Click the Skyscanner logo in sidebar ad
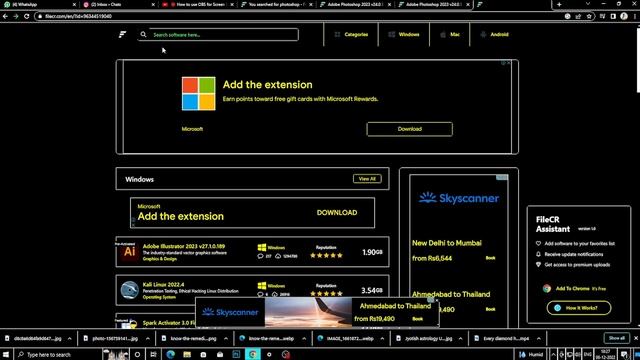The height and width of the screenshot is (360, 640). point(459,198)
